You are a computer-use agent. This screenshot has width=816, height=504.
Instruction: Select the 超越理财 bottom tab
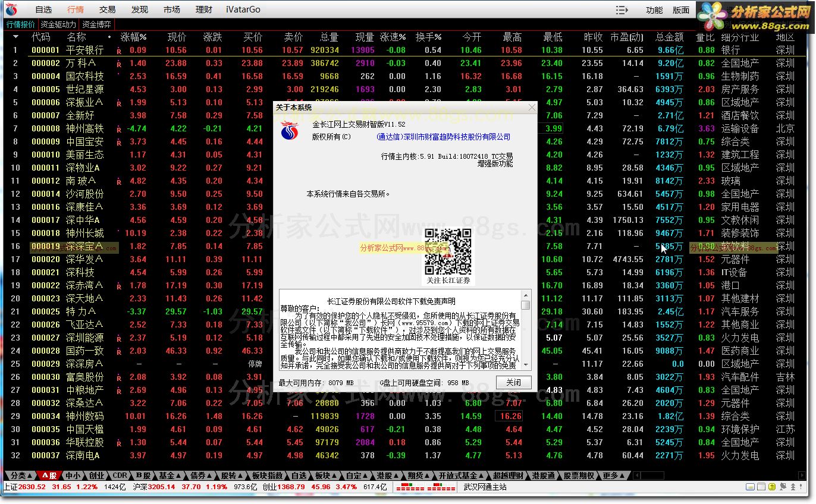[x=508, y=475]
